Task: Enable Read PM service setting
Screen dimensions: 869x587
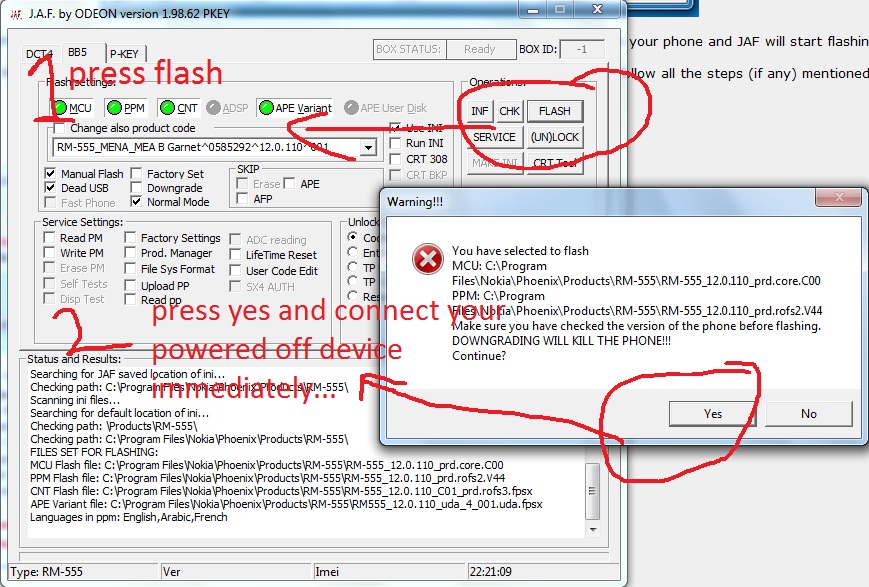Action: click(49, 238)
